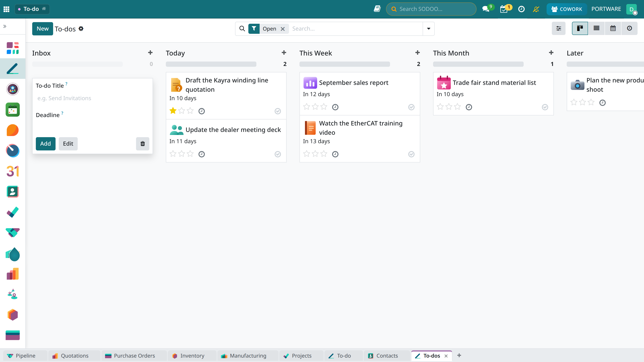Click the Add button in quick-create card
The width and height of the screenshot is (644, 362).
(x=45, y=144)
